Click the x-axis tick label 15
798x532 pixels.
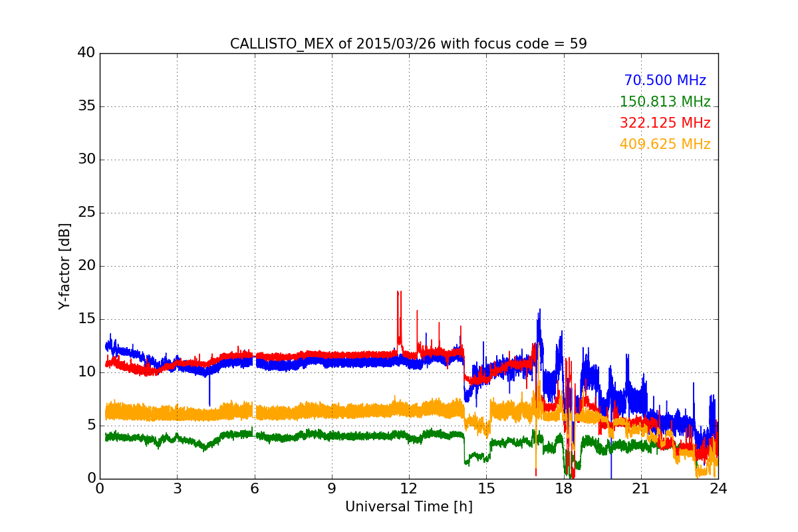(x=486, y=488)
